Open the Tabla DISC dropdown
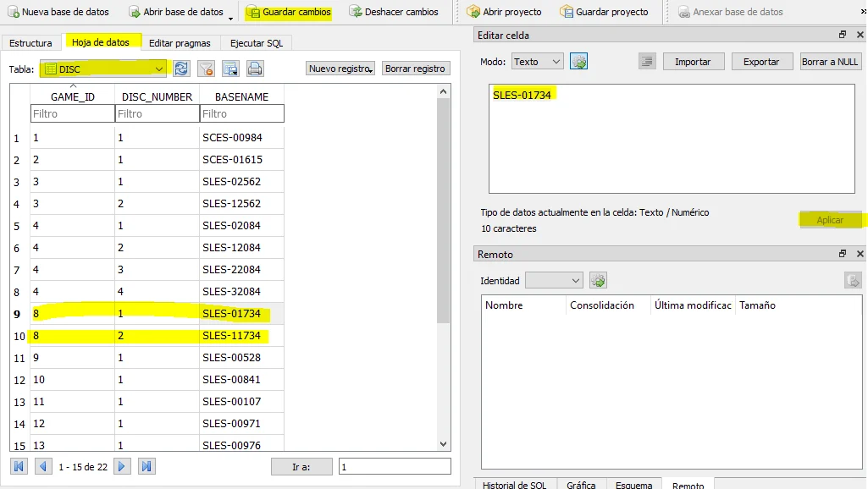The height and width of the screenshot is (489, 868). tap(103, 69)
